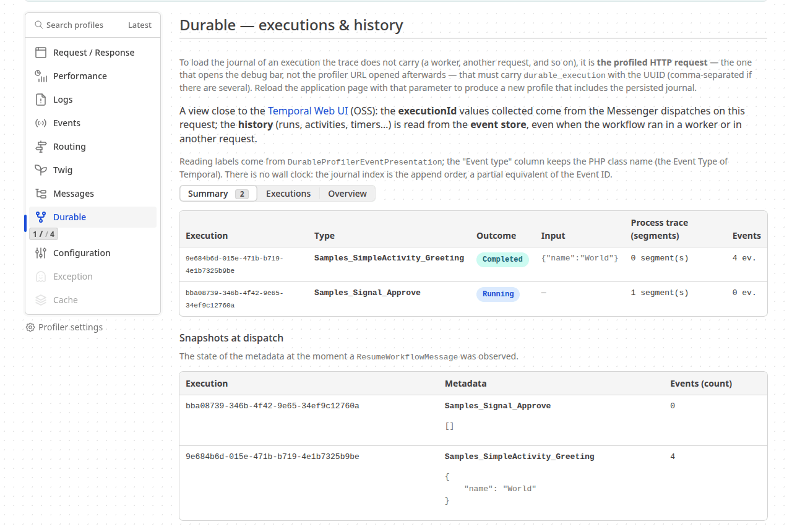Image resolution: width=792 pixels, height=532 pixels.
Task: Open the Configuration panel
Action: pos(93,253)
